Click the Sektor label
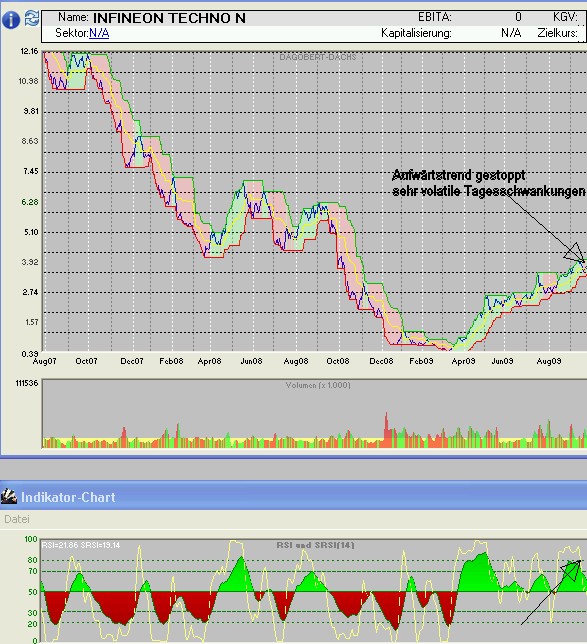This screenshot has height=644, width=587. pyautogui.click(x=71, y=33)
